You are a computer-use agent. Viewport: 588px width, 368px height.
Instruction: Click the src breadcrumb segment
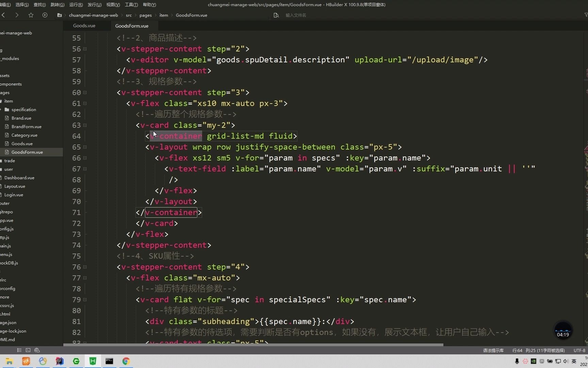tap(129, 15)
